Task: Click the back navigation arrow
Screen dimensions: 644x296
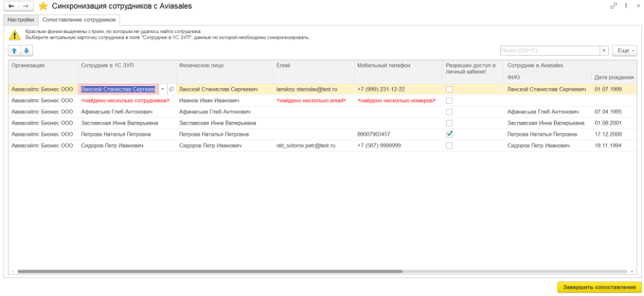Action: click(11, 6)
